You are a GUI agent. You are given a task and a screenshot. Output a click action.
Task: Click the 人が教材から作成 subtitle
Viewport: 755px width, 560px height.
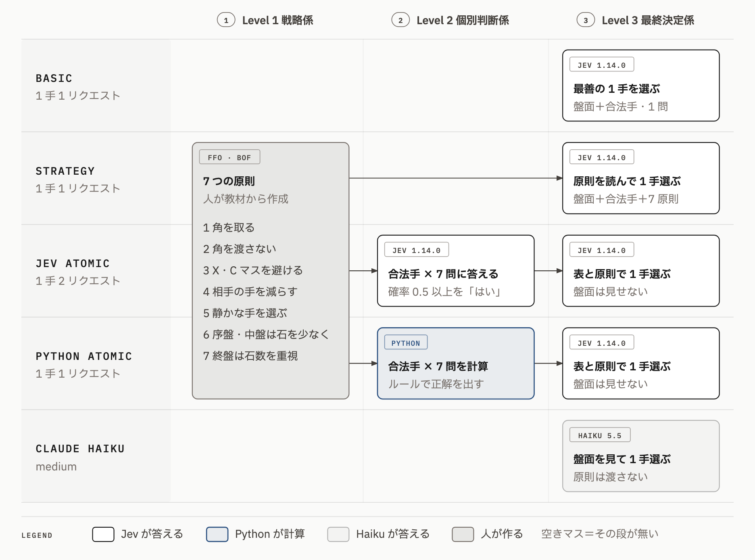click(246, 199)
